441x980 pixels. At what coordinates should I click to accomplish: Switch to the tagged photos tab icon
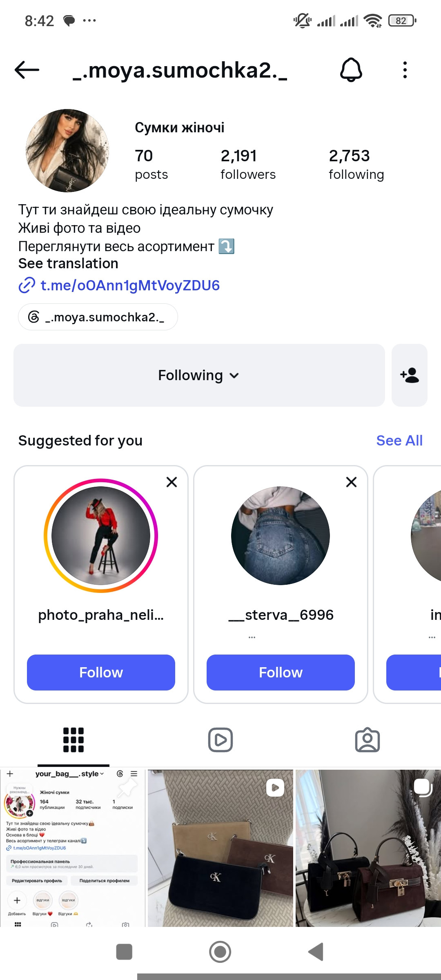pos(367,740)
